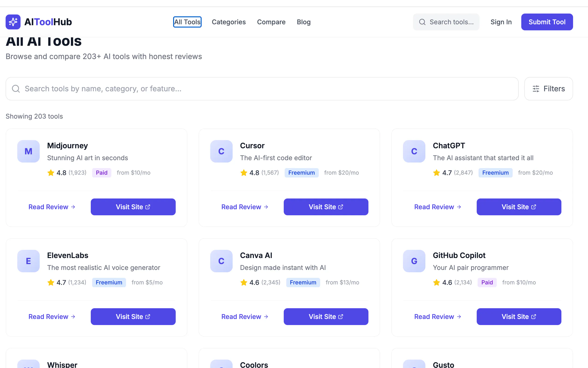
Task: Click the ElevenLabs rating star icon
Action: (x=51, y=283)
